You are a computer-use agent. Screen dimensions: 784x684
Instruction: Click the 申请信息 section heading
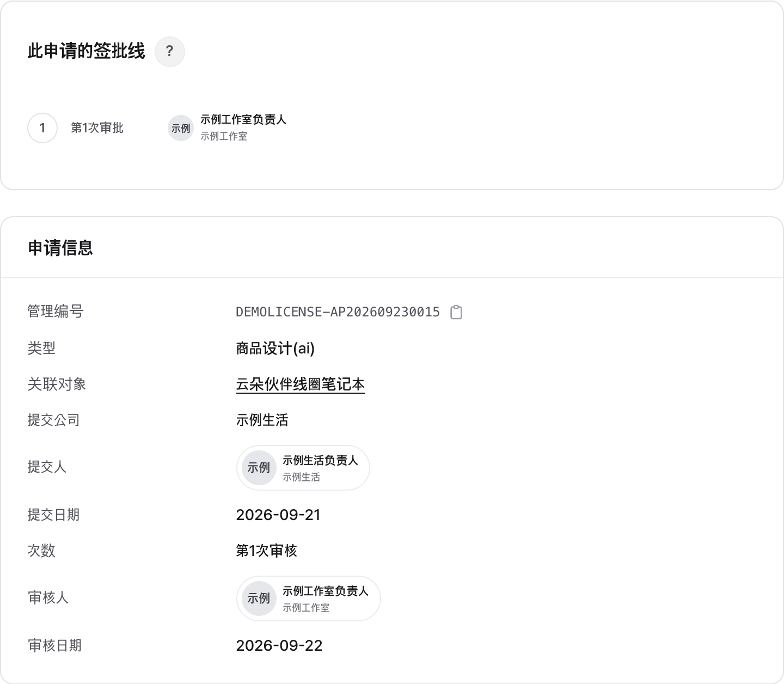coord(60,248)
